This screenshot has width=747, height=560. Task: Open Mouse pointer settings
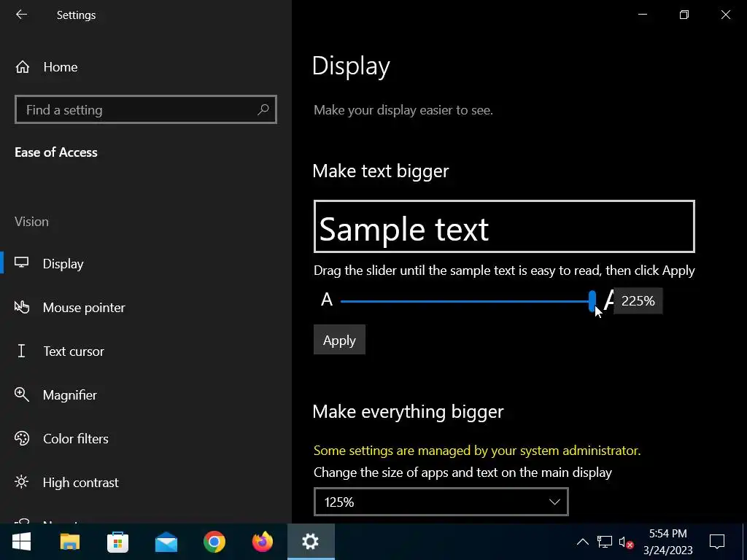(x=84, y=308)
